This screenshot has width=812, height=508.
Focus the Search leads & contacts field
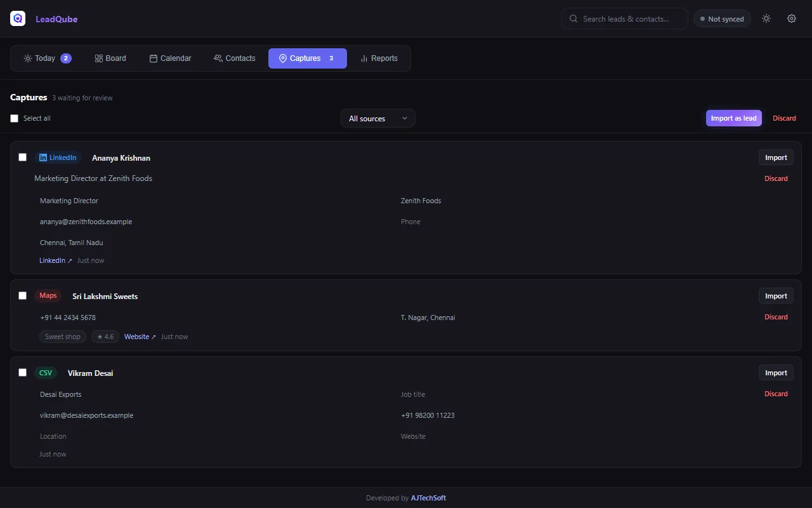pyautogui.click(x=625, y=19)
